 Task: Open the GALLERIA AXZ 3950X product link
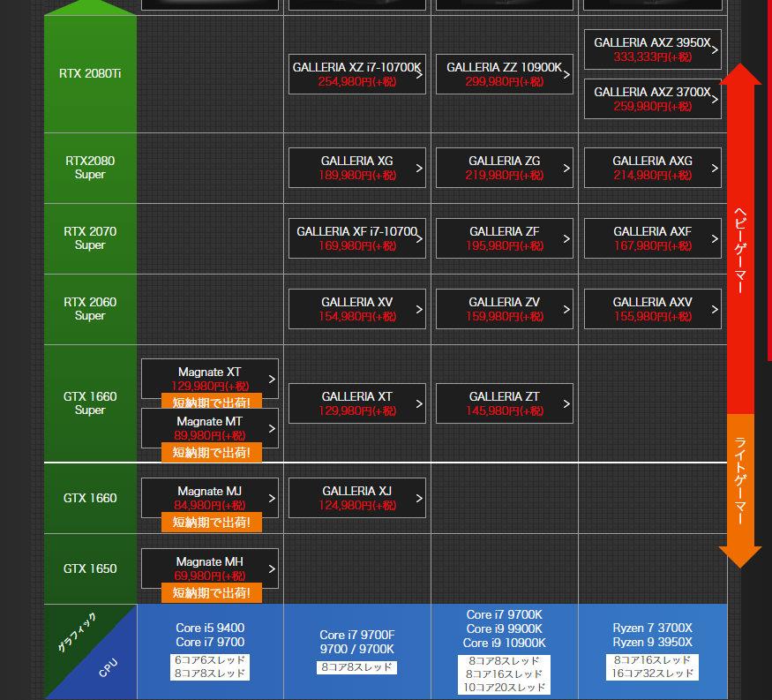click(x=652, y=49)
